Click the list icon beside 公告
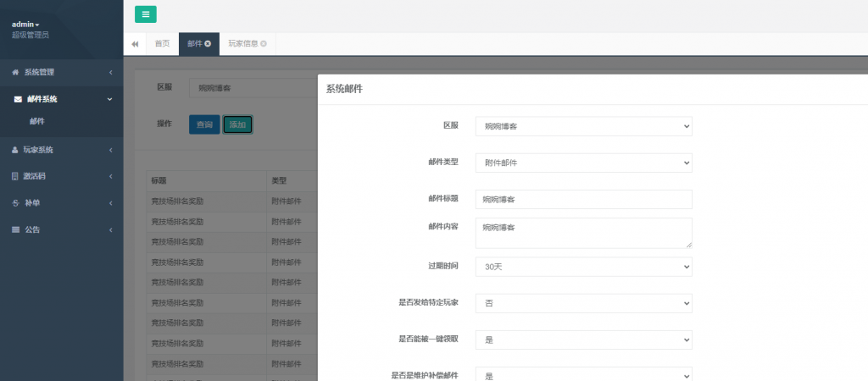The height and width of the screenshot is (381, 868). pyautogui.click(x=15, y=229)
